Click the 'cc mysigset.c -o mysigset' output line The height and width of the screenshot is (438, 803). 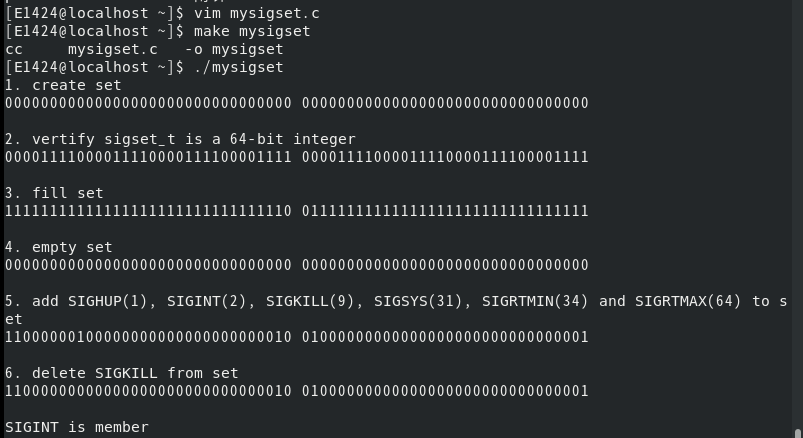pyautogui.click(x=144, y=49)
